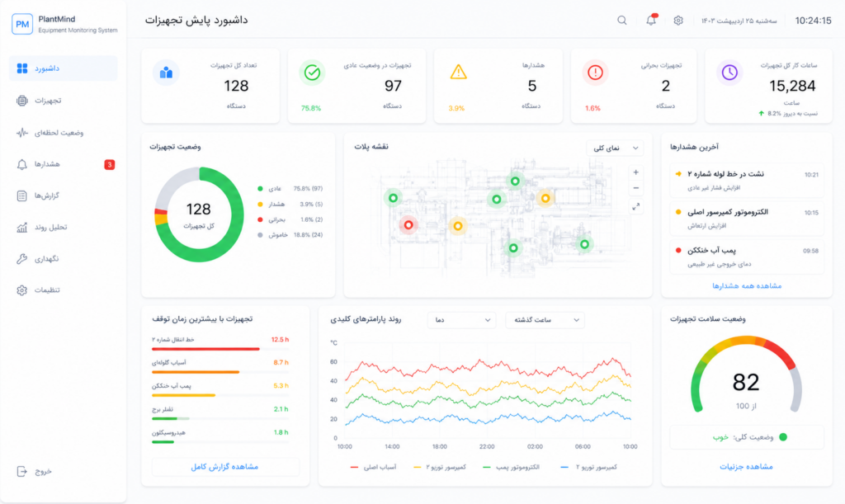
Task: Open the header settings gear
Action: click(x=678, y=21)
